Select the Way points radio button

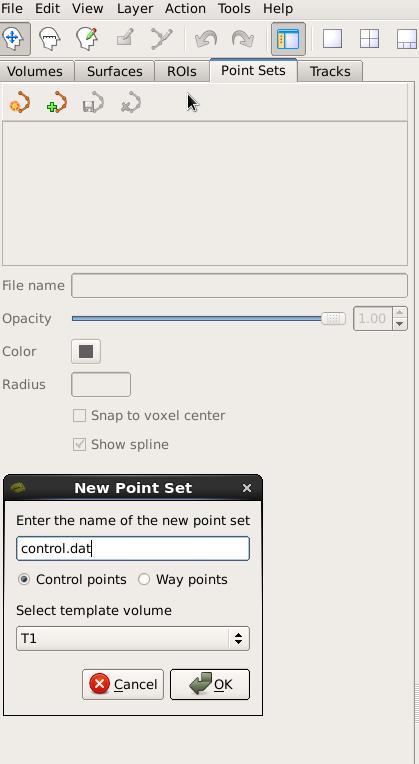144,579
